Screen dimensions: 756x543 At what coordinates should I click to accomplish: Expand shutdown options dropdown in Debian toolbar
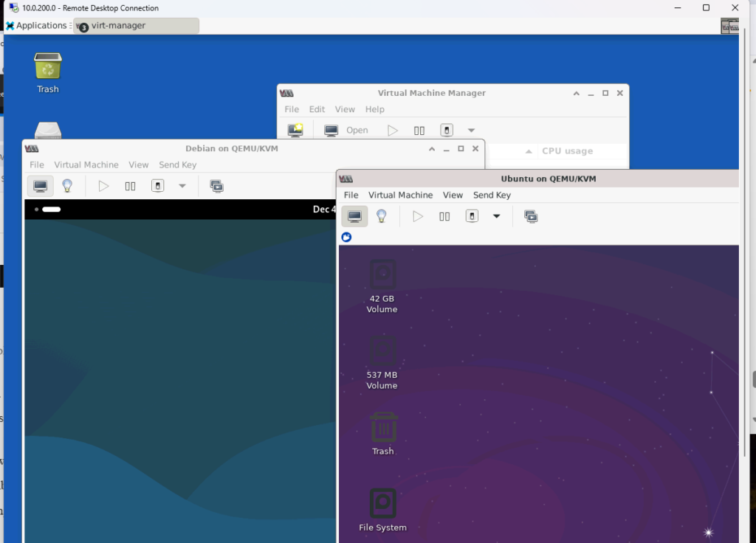pos(182,186)
